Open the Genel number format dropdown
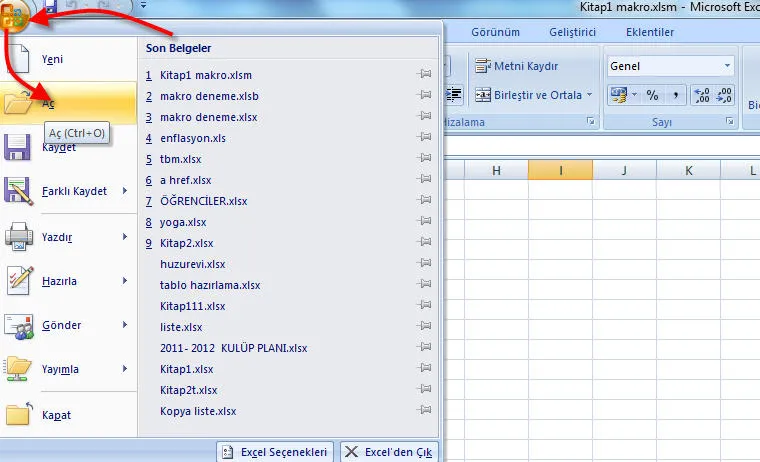760x462 pixels. pos(727,66)
